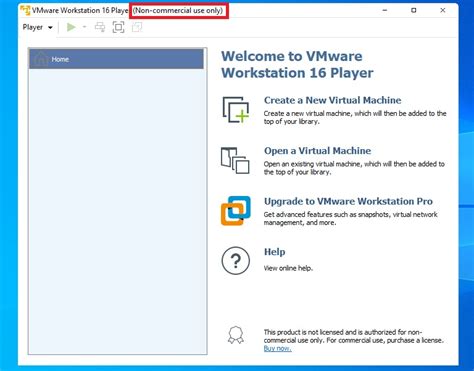Click text 'View online help.'
Screen dimensions: 474x371
[288, 268]
